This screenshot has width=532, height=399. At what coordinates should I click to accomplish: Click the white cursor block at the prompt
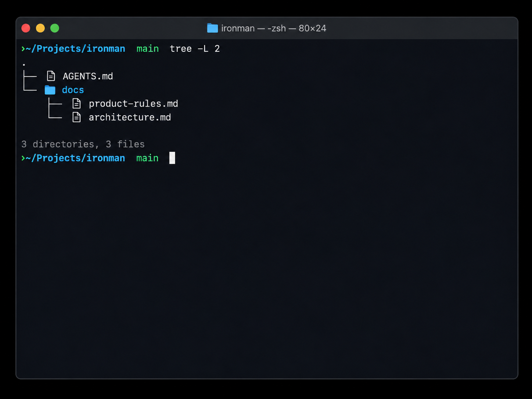(172, 158)
